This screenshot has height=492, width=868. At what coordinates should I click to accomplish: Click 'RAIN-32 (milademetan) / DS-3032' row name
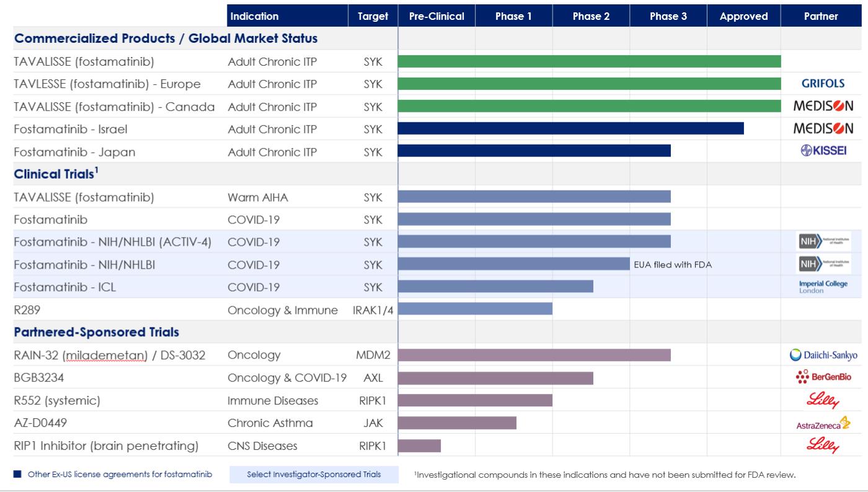click(x=109, y=356)
